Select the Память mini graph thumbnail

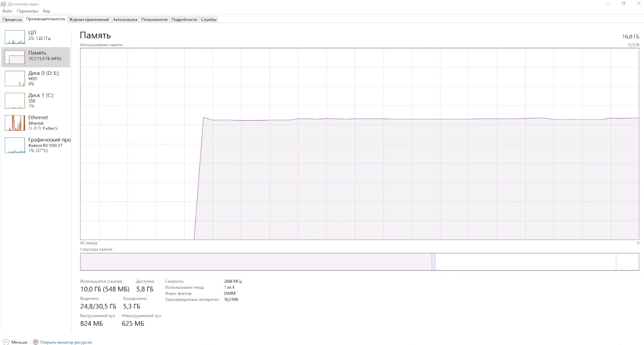[15, 57]
